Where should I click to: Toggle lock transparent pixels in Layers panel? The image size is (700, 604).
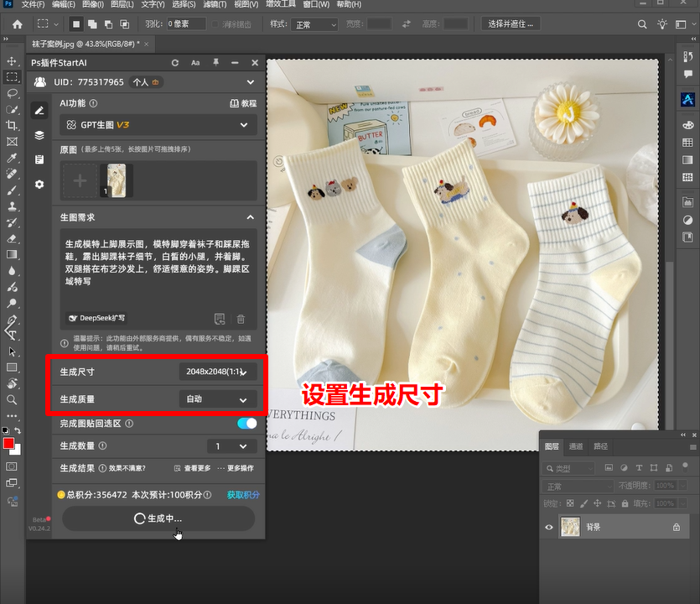[570, 503]
